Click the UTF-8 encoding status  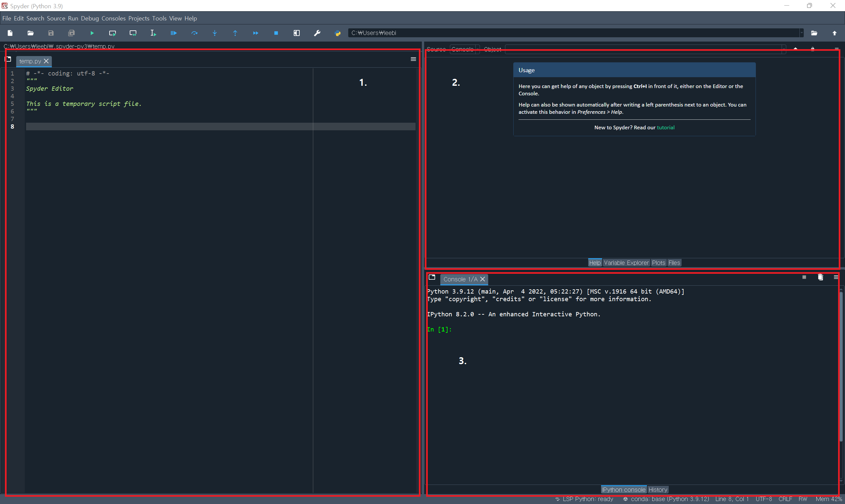click(x=763, y=499)
